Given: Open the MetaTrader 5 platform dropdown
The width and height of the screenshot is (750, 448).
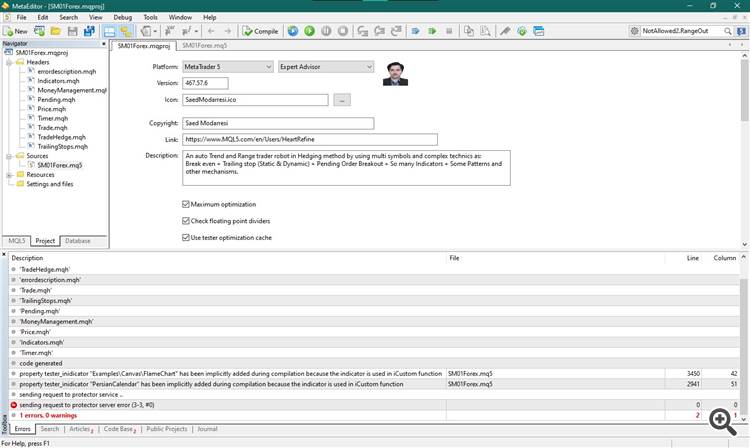Looking at the screenshot, I should pos(228,67).
